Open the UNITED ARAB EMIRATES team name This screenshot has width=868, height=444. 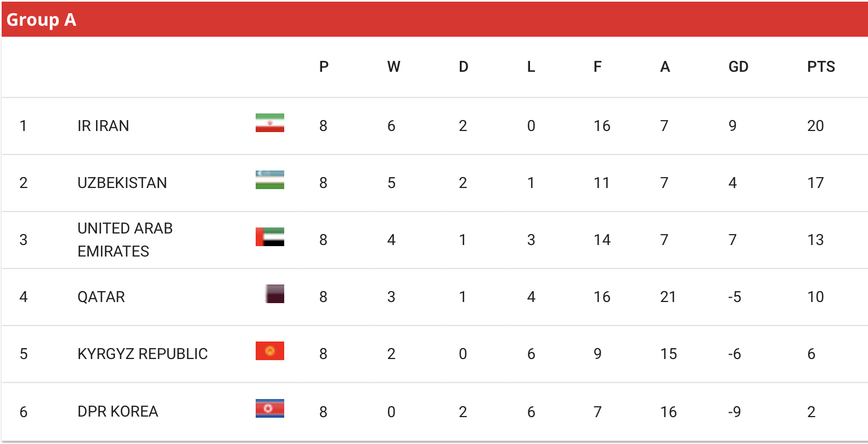(125, 240)
